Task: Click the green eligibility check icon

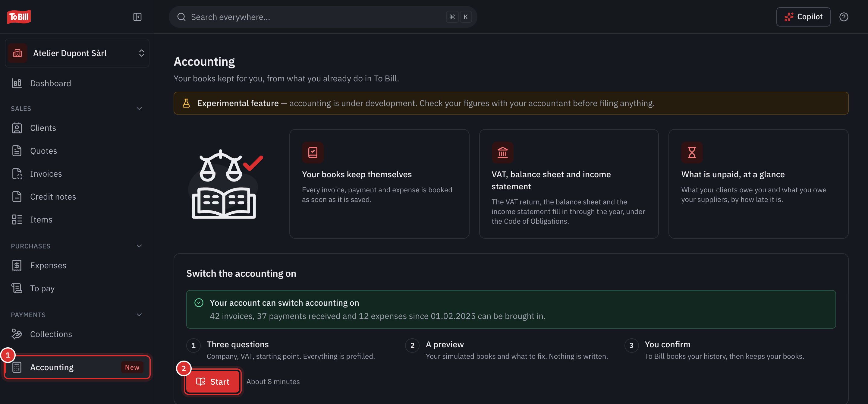Action: 199,303
